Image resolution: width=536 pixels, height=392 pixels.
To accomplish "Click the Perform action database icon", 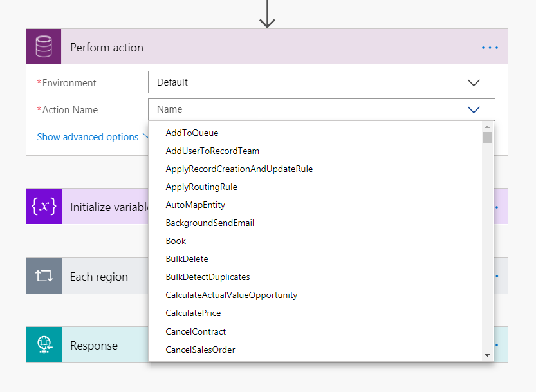I will click(x=44, y=47).
